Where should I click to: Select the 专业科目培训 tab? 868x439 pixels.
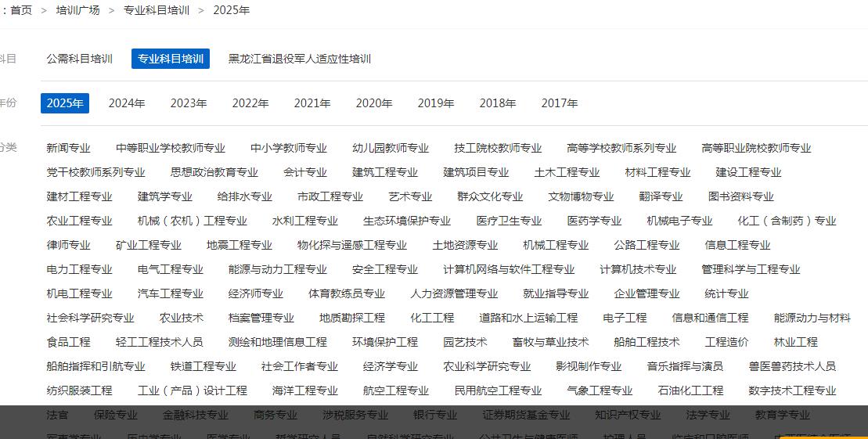coord(171,59)
